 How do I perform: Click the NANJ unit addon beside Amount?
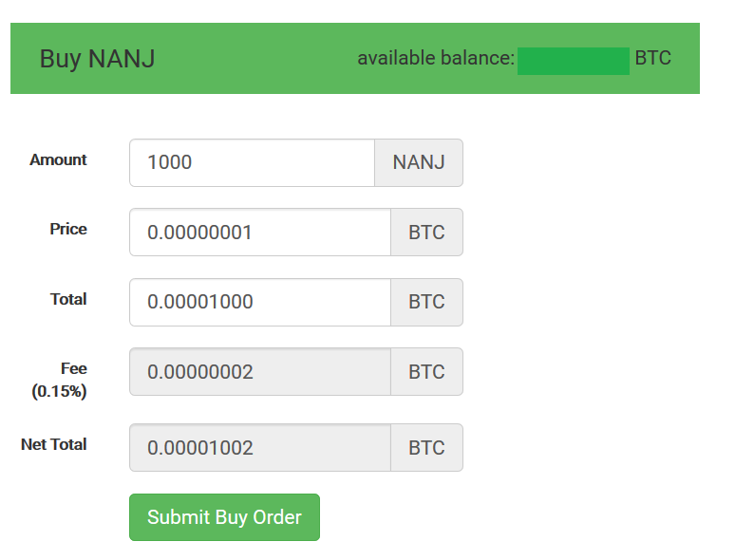tap(419, 162)
